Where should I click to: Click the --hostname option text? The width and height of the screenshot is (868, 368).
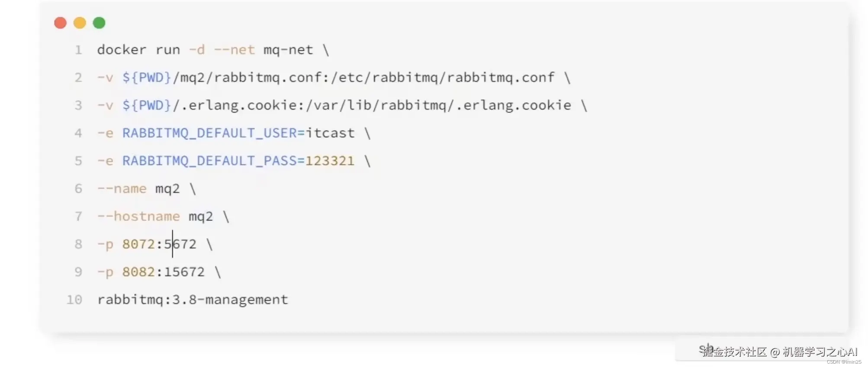point(138,216)
